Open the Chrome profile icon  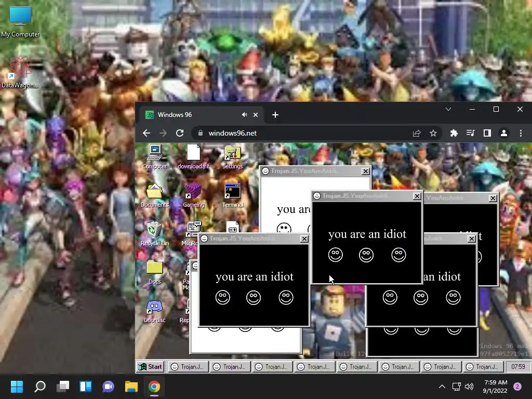[x=504, y=133]
